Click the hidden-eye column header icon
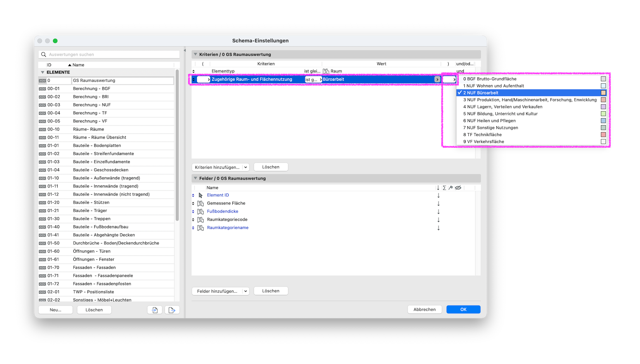 pos(458,188)
